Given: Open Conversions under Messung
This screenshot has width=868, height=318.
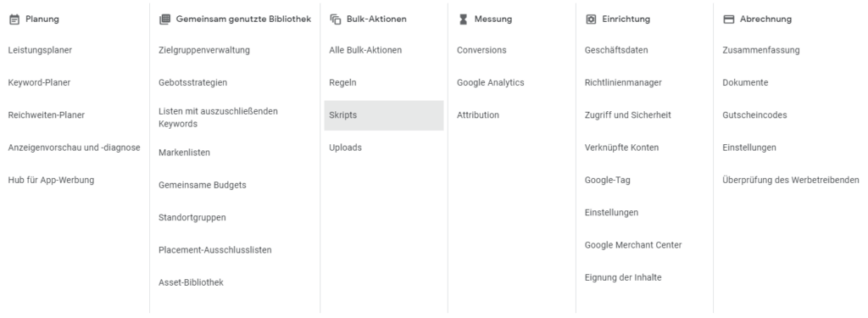Looking at the screenshot, I should (x=481, y=50).
